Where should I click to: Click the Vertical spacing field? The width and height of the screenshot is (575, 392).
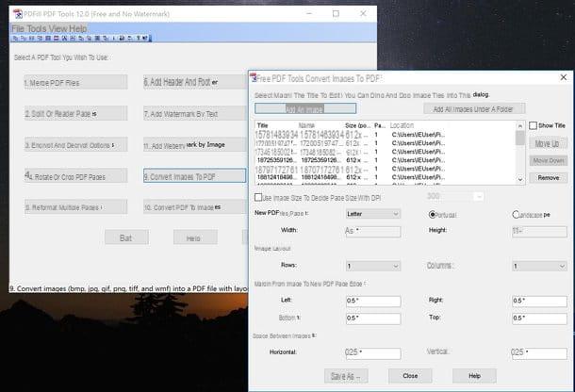(539, 353)
